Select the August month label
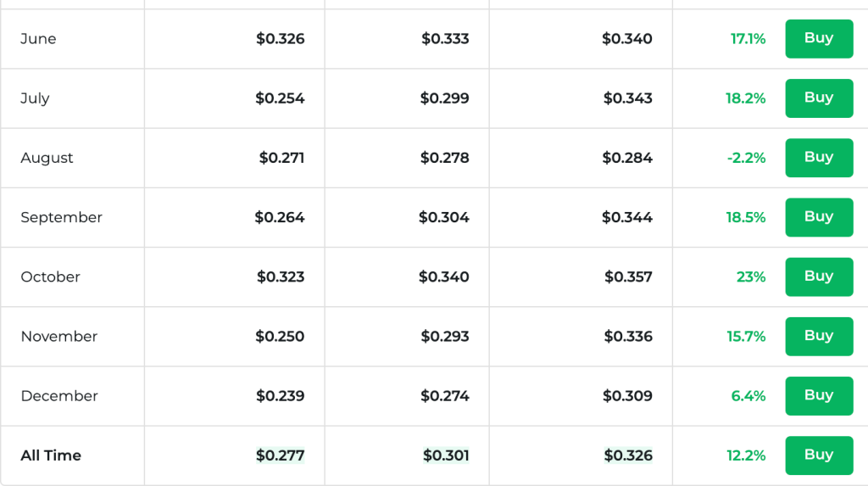The width and height of the screenshot is (868, 486). coord(47,158)
